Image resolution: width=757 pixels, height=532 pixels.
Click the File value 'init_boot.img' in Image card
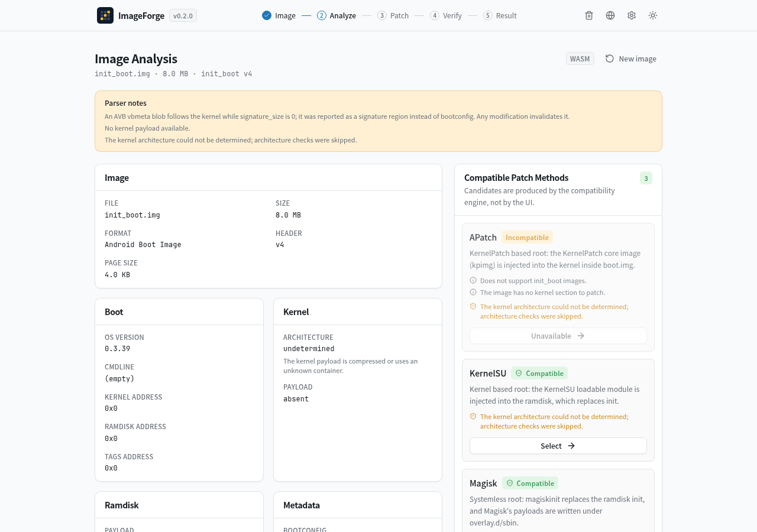click(x=132, y=215)
